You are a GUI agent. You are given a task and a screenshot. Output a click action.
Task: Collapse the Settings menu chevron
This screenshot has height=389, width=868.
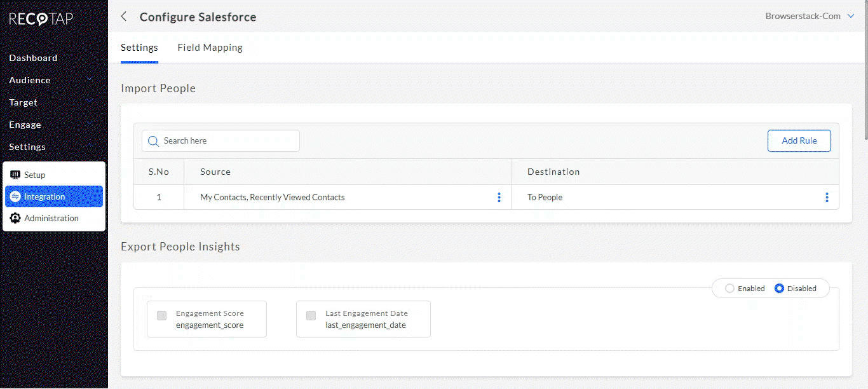click(90, 146)
